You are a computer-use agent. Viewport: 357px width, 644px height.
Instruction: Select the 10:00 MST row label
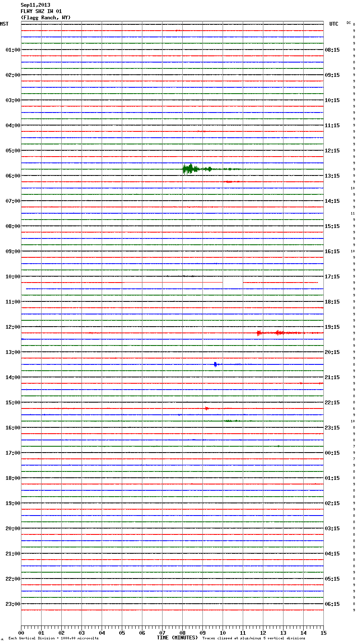[13, 277]
